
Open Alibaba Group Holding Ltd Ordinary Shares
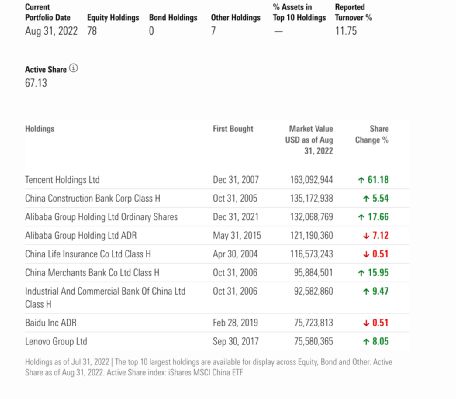coord(101,217)
